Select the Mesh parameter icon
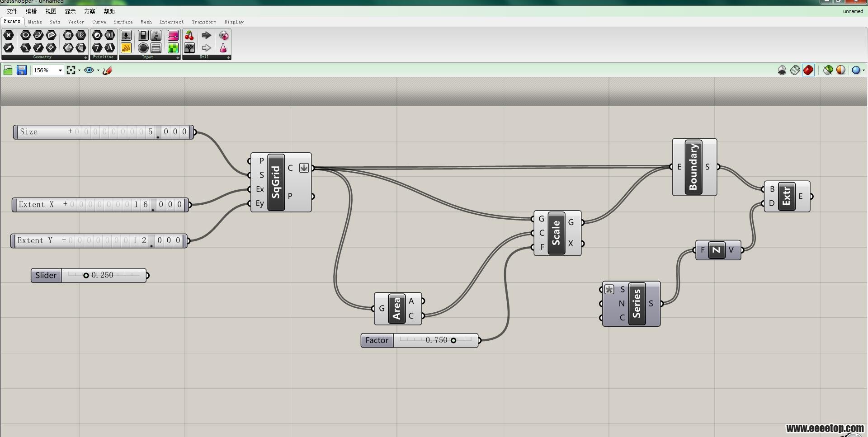This screenshot has height=437, width=868. [81, 35]
